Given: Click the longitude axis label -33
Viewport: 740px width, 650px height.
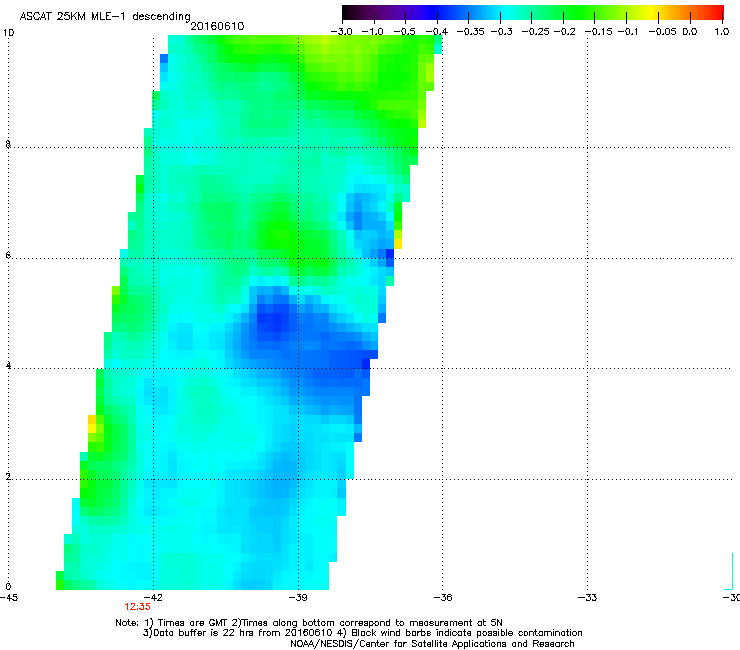Looking at the screenshot, I should pos(587,597).
